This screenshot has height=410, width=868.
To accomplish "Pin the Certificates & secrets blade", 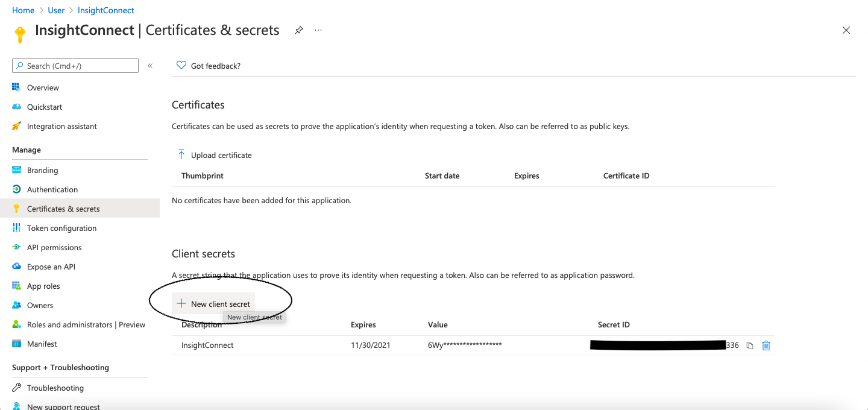I will coord(298,30).
